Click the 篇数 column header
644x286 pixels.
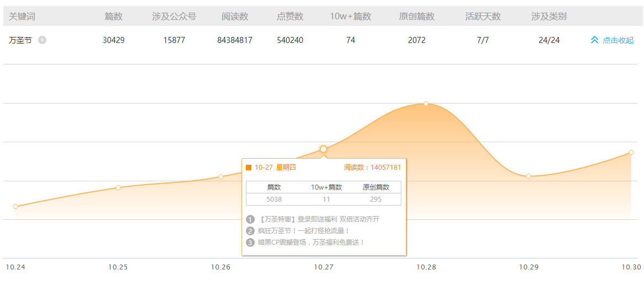point(114,17)
